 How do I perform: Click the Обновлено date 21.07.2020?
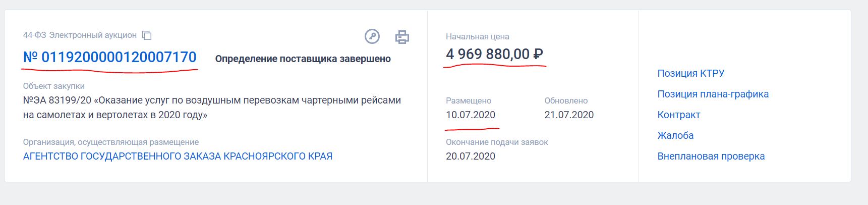pos(569,115)
